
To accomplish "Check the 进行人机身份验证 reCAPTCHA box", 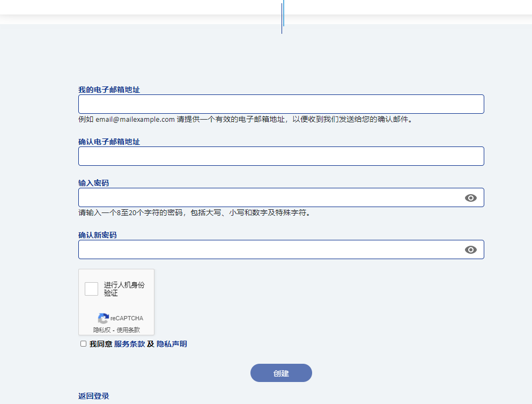I will coord(91,289).
